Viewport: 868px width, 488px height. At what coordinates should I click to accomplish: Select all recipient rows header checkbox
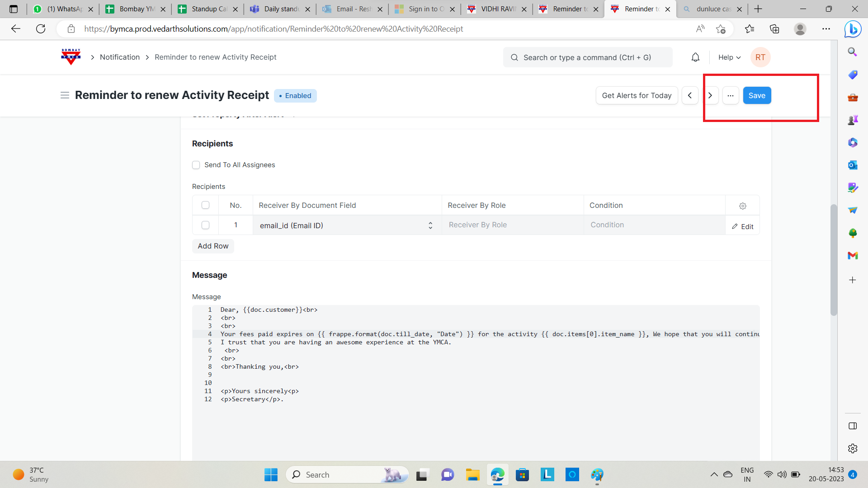pos(206,205)
